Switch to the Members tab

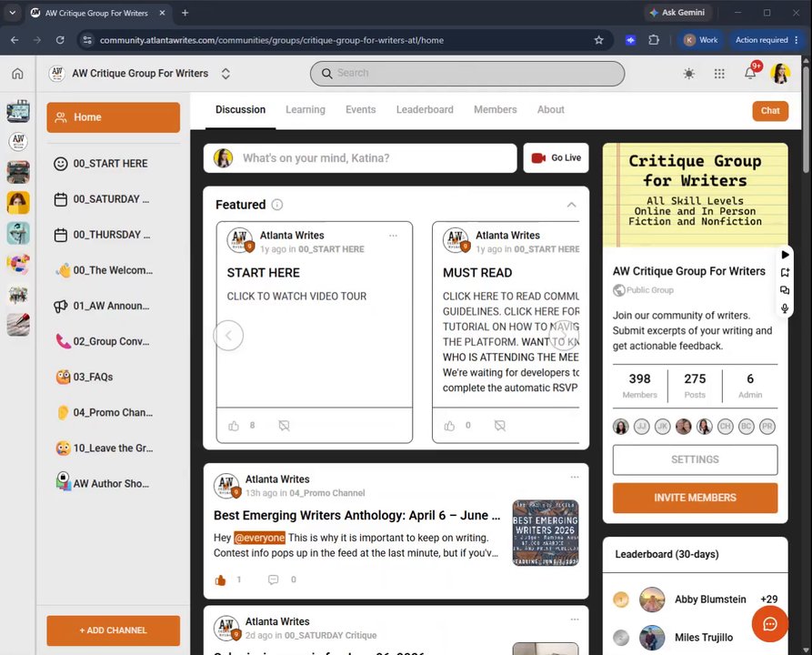pyautogui.click(x=495, y=110)
